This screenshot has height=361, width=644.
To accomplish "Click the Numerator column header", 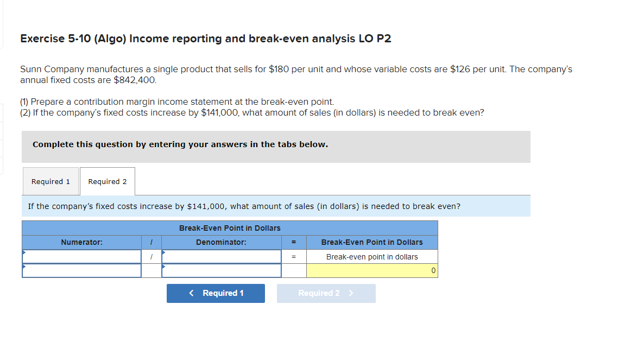I will tap(81, 242).
